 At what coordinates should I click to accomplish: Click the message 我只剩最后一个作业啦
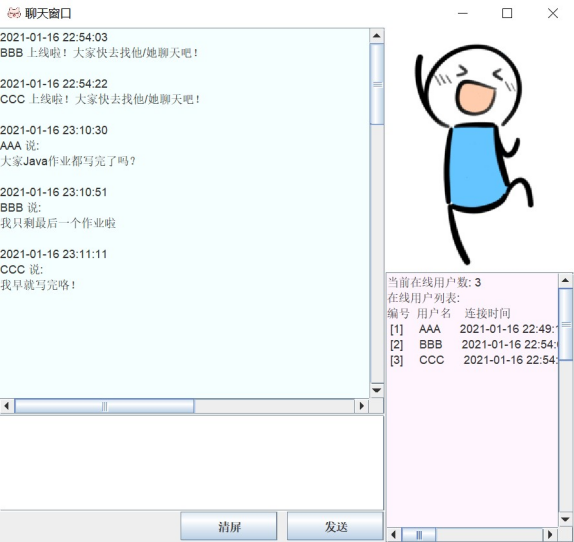tap(58, 223)
